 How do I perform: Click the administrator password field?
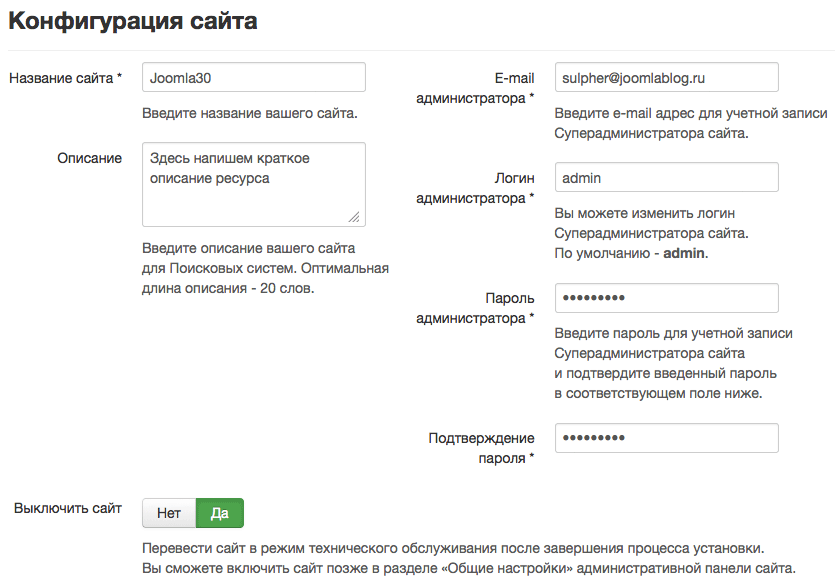point(666,298)
